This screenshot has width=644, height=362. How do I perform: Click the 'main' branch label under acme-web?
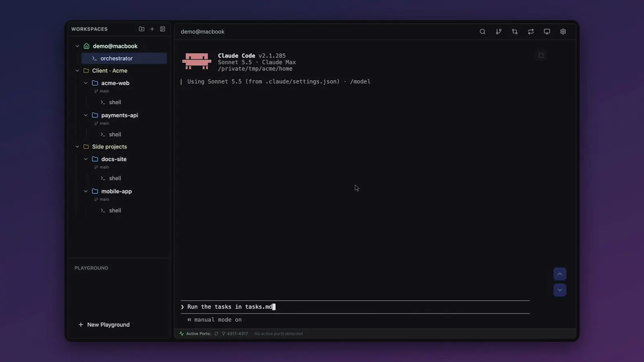point(104,91)
